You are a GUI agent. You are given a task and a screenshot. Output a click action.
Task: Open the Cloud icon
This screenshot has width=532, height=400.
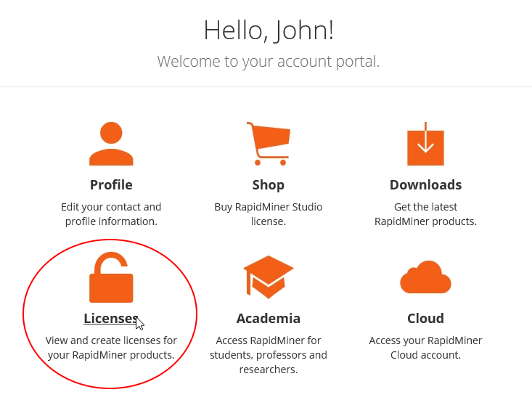point(425,277)
